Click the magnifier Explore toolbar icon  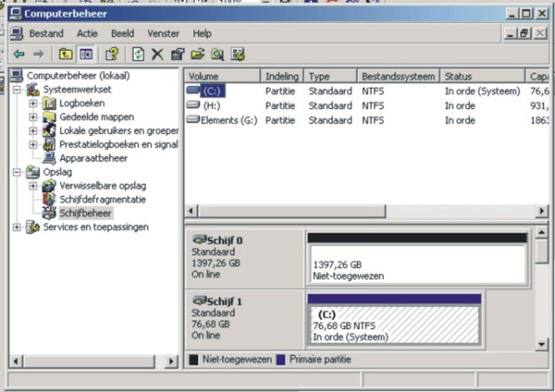[x=218, y=54]
